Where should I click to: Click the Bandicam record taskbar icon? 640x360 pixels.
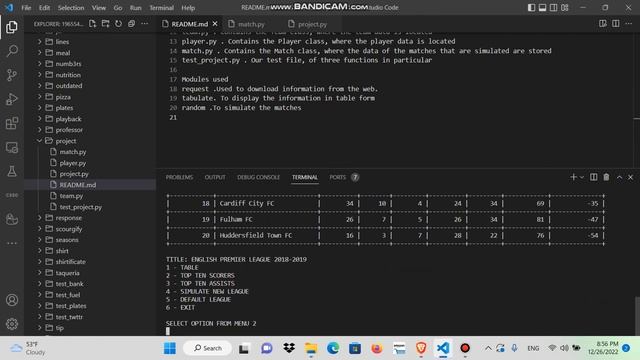click(x=465, y=348)
